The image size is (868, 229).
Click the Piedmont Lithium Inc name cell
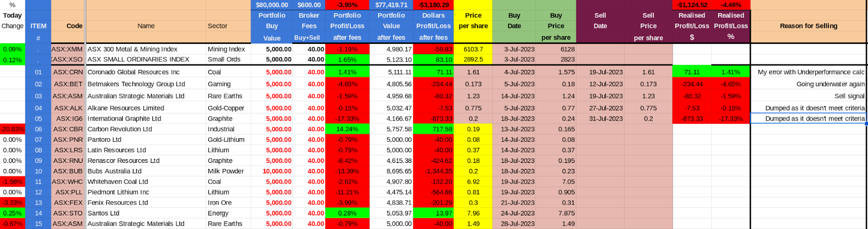146,192
